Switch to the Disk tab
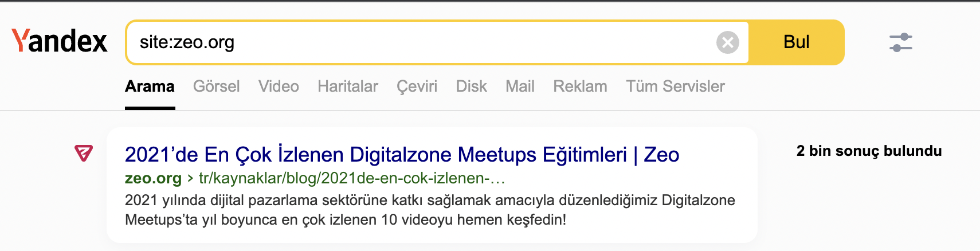The height and width of the screenshot is (251, 980). pyautogui.click(x=471, y=87)
